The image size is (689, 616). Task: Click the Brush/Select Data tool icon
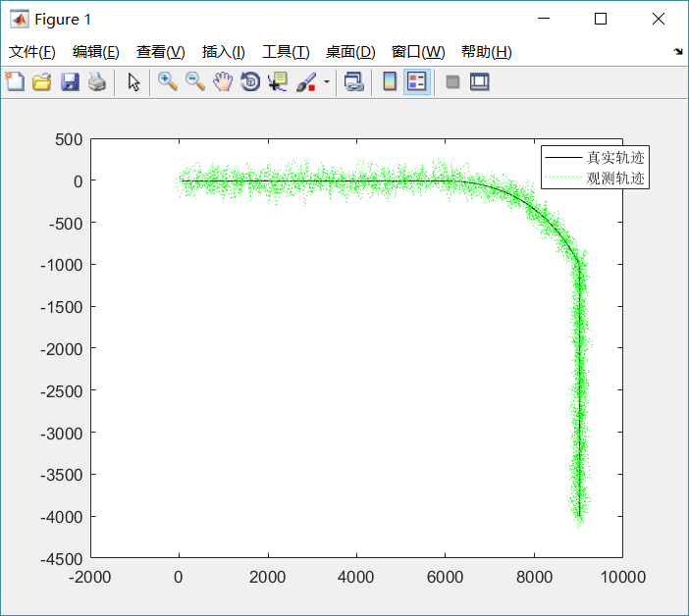click(306, 82)
